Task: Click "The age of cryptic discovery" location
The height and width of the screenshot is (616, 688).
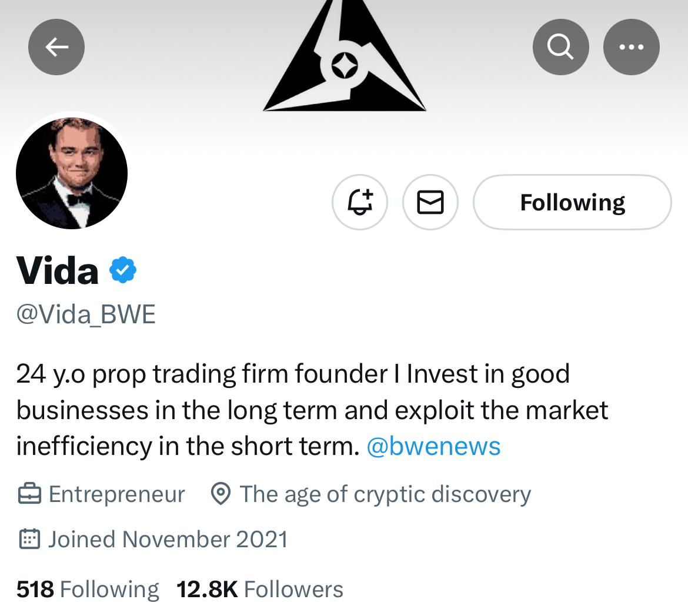Action: (x=385, y=494)
